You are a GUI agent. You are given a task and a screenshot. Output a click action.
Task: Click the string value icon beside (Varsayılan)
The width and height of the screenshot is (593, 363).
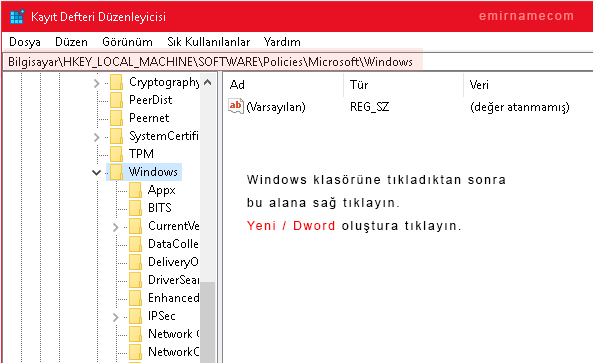[236, 106]
